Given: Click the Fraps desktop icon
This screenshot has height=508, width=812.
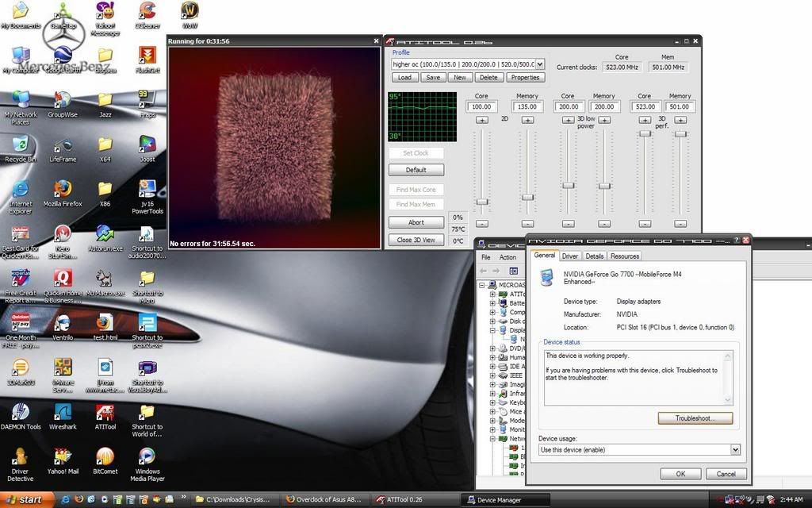Looking at the screenshot, I should click(x=147, y=105).
